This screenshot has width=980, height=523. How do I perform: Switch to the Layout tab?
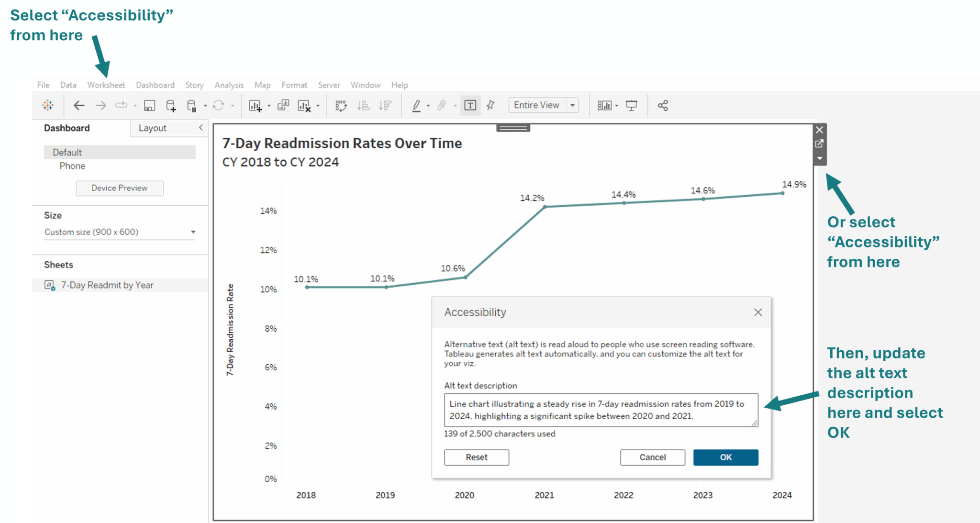click(x=152, y=128)
